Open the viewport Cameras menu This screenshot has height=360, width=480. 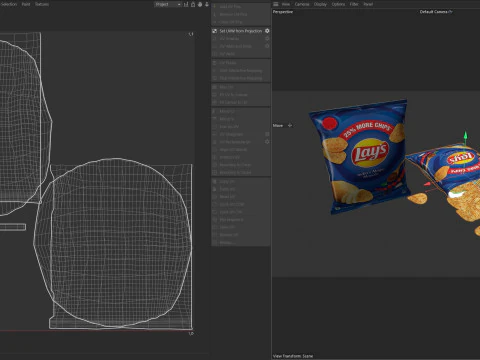[302, 4]
